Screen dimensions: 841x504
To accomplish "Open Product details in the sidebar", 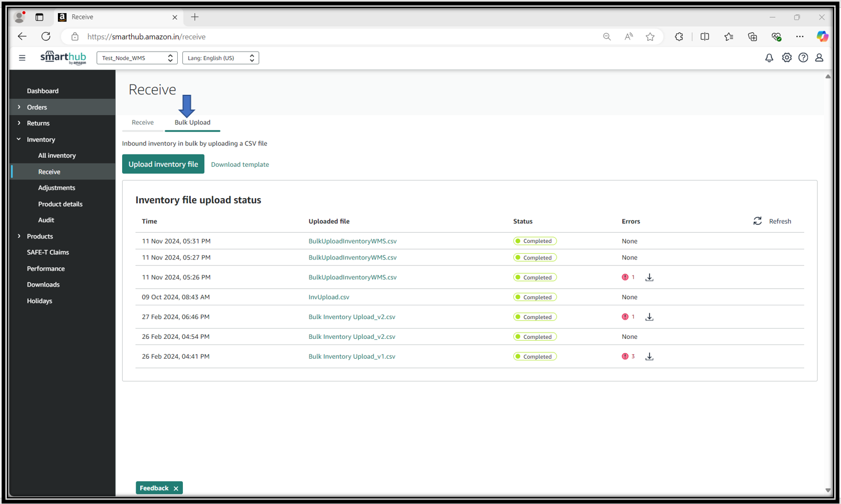I will tap(60, 204).
